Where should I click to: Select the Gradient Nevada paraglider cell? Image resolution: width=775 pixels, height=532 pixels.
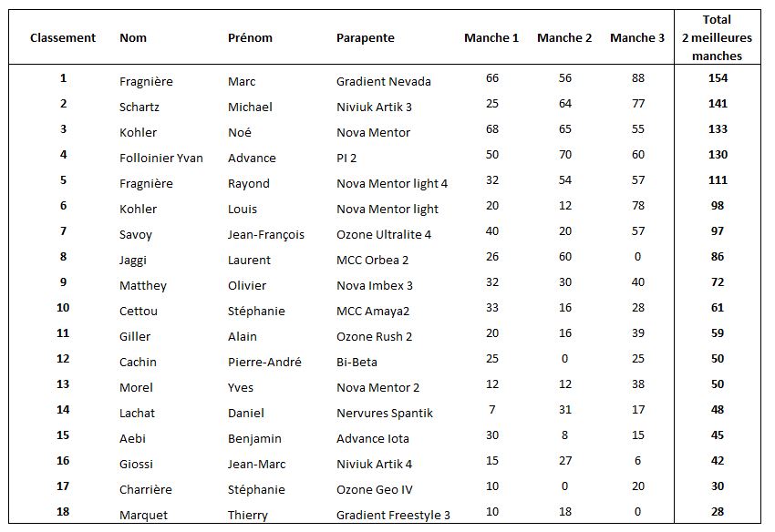tap(383, 81)
